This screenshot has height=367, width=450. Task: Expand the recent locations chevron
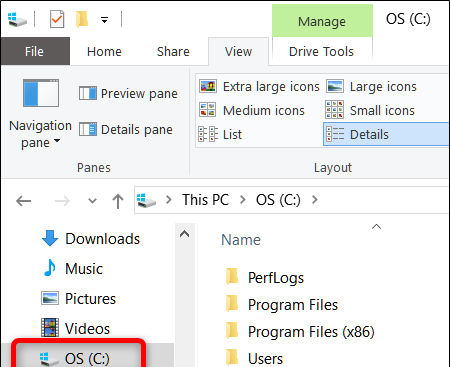[92, 201]
